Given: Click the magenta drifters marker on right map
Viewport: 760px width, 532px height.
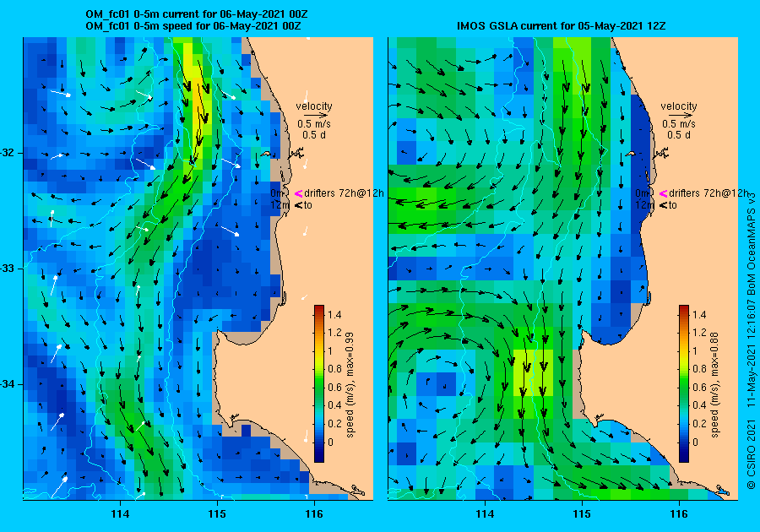Looking at the screenshot, I should 663,193.
